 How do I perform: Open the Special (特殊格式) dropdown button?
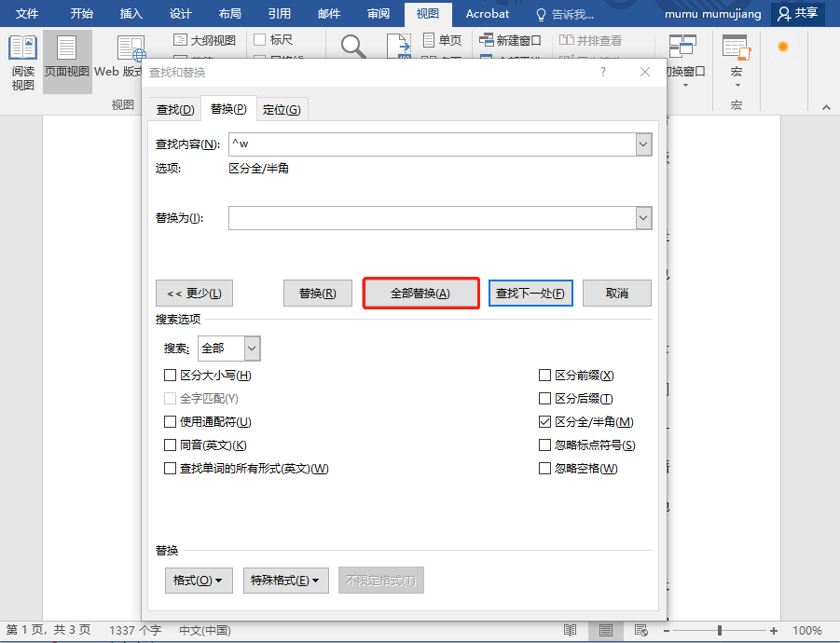coord(286,581)
